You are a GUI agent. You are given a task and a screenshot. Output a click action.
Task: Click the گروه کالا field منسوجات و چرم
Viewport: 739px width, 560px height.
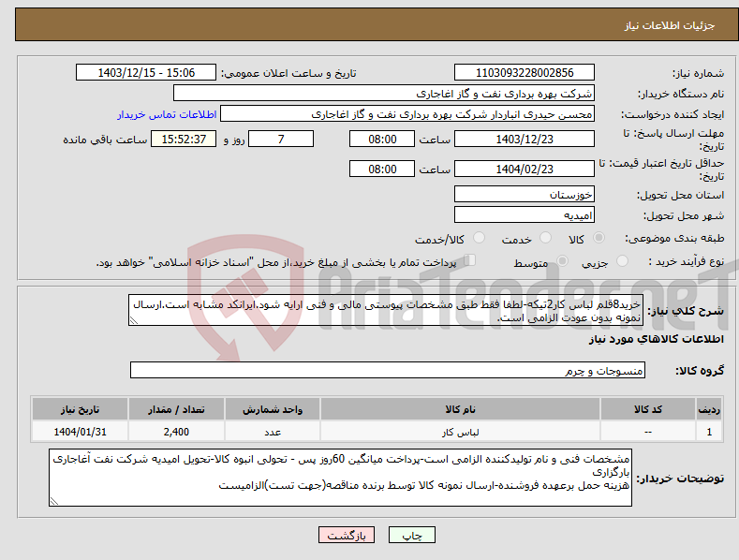pyautogui.click(x=388, y=370)
